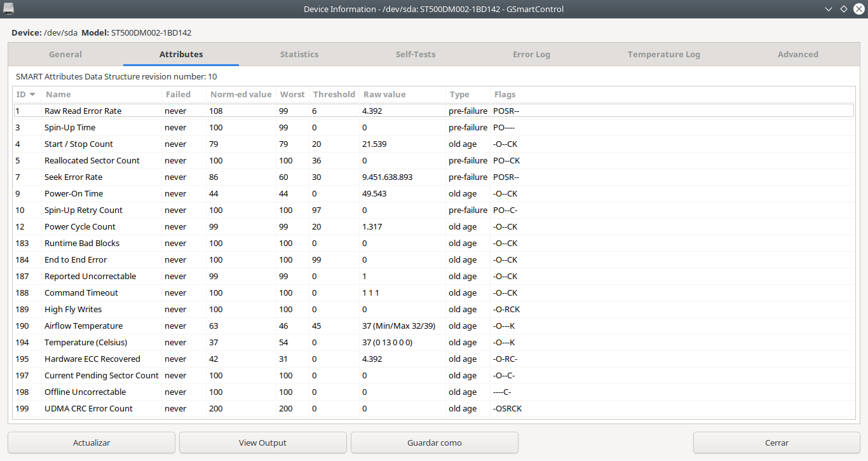Image resolution: width=868 pixels, height=461 pixels.
Task: Click the -OSRCK flags cell
Action: pos(507,408)
